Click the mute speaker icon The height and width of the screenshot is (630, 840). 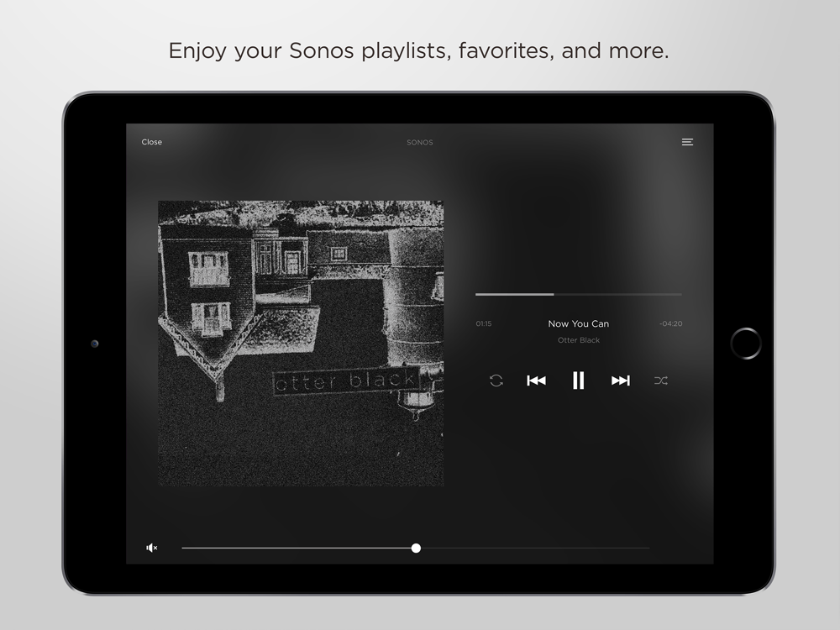pos(151,548)
